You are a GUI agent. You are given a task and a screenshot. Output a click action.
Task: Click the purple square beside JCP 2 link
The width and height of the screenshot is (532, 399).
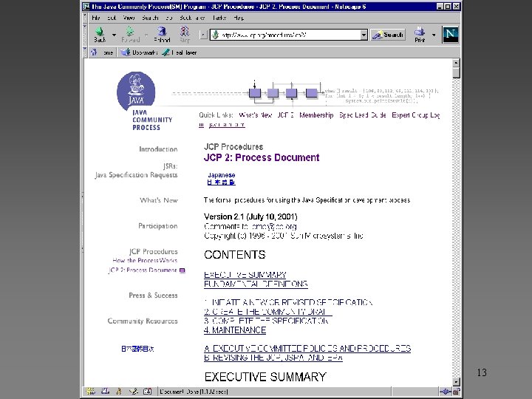[183, 270]
